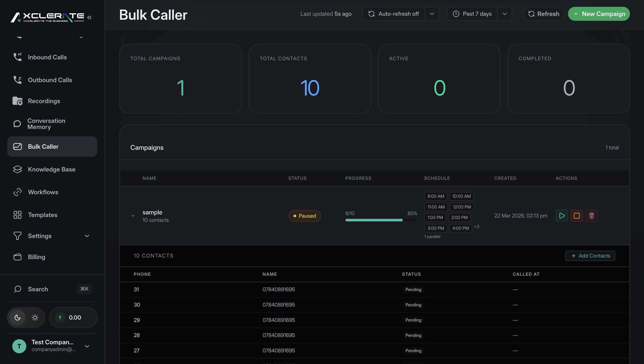Screen dimensions: 644x364
Task: Open the Knowledge Base panel
Action: click(51, 169)
